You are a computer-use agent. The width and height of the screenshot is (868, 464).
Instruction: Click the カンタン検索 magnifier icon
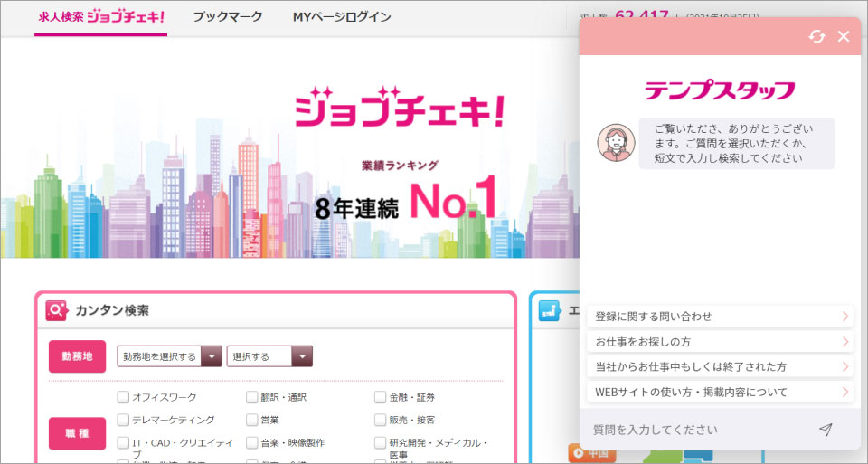click(x=57, y=310)
